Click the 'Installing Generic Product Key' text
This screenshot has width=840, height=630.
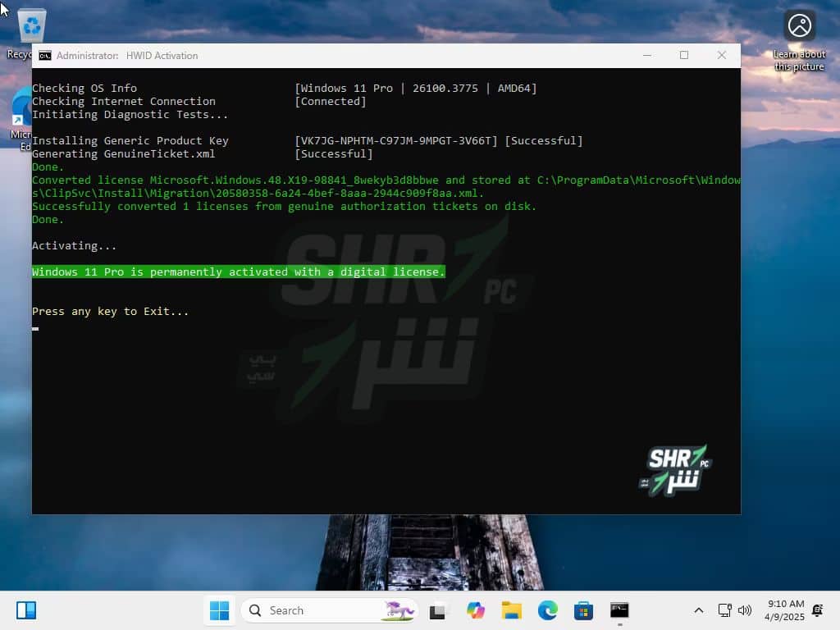pos(130,141)
